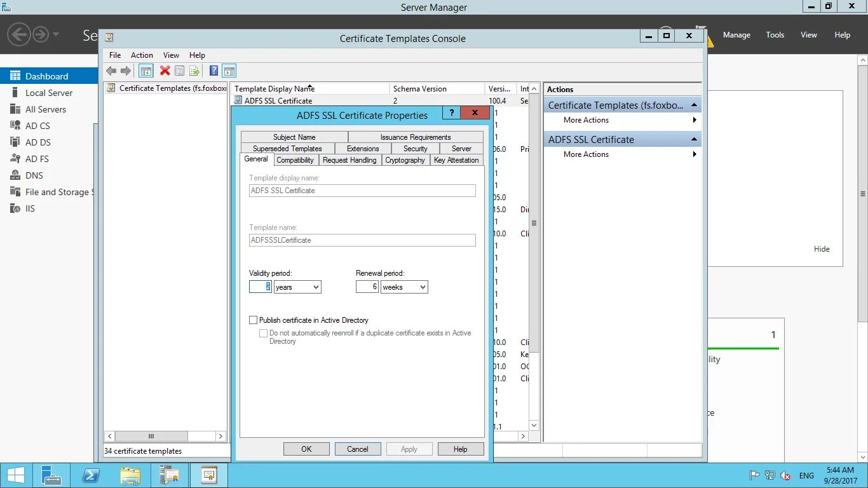868x488 pixels.
Task: Click the Local Server sidebar icon
Action: tap(15, 93)
